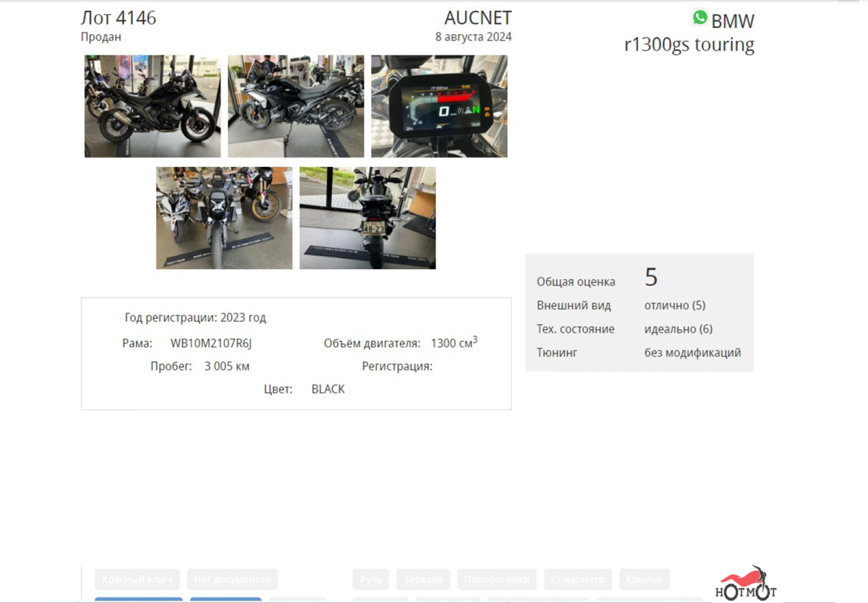This screenshot has height=603, width=868.
Task: Click the WhatsApp icon next to BMW
Action: [x=699, y=17]
